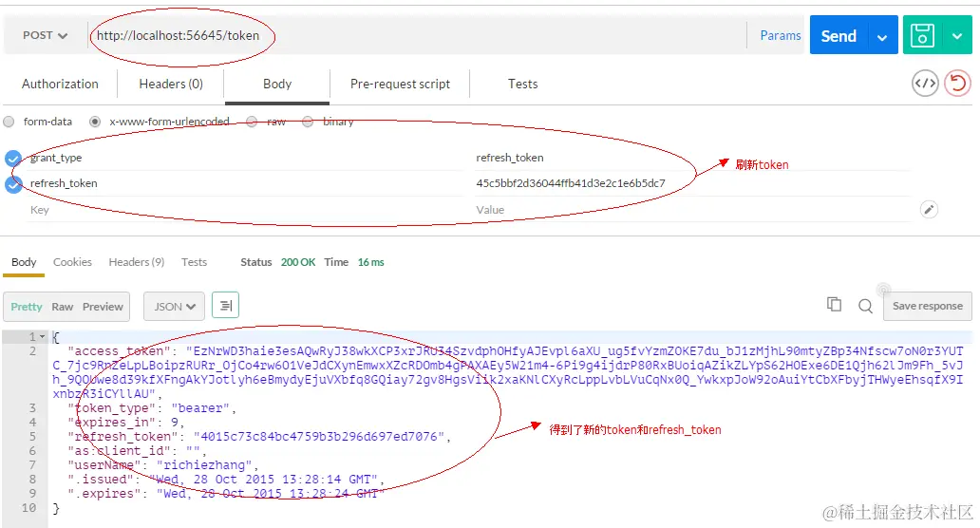The width and height of the screenshot is (980, 528).
Task: Click the green save request icon
Action: pos(922,35)
